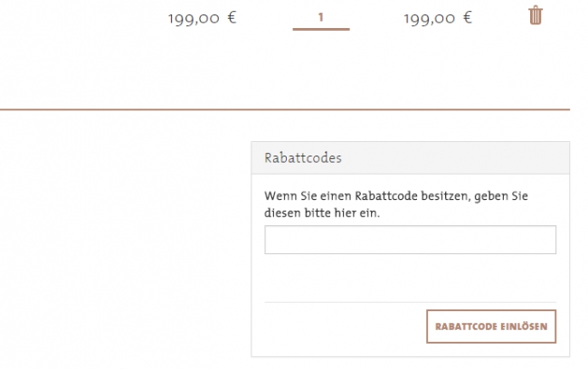Click the empty field under Rabattcodes
The image size is (588, 369).
pos(410,240)
